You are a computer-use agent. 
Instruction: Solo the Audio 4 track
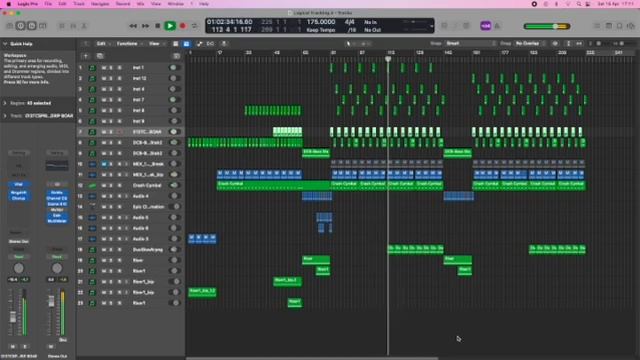(x=111, y=196)
